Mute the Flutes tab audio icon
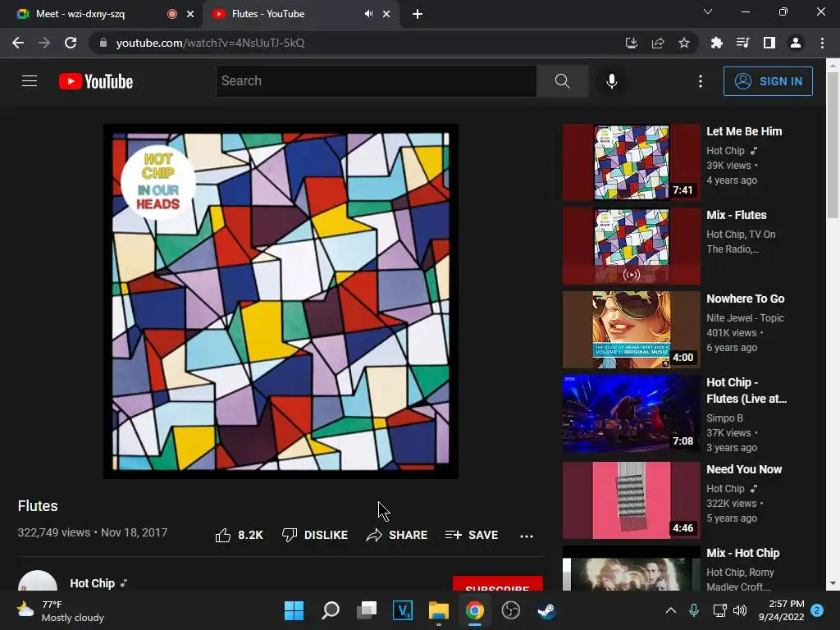 pyautogui.click(x=368, y=14)
